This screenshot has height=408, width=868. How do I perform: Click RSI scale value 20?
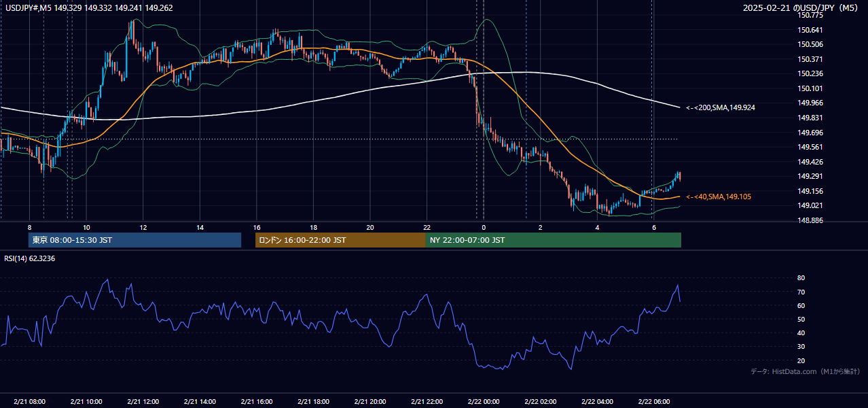click(801, 360)
